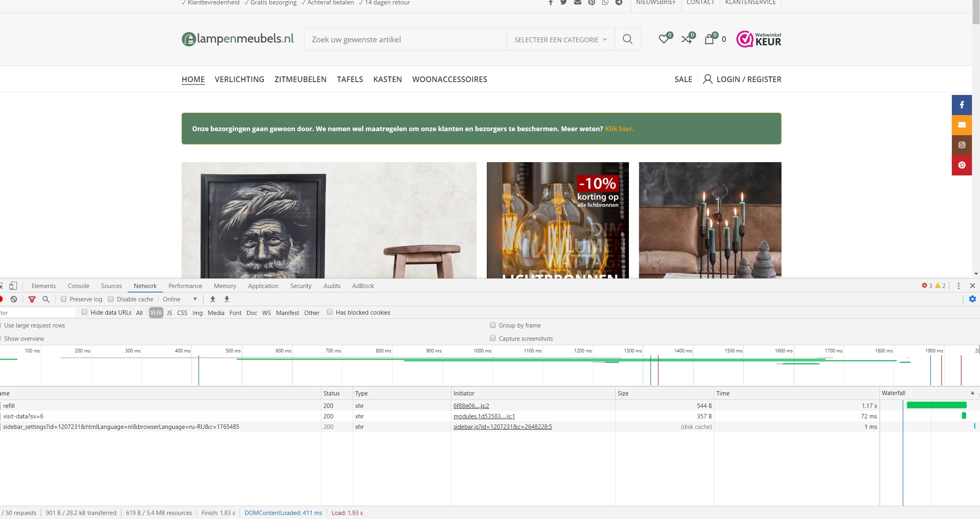Toggle the red filter funnel icon
The image size is (980, 519).
pos(32,299)
